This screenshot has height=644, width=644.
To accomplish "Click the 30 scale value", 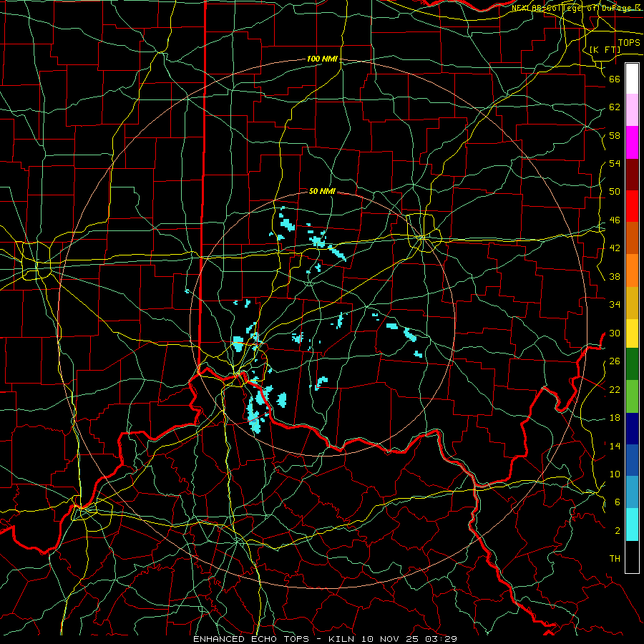I will tap(615, 333).
